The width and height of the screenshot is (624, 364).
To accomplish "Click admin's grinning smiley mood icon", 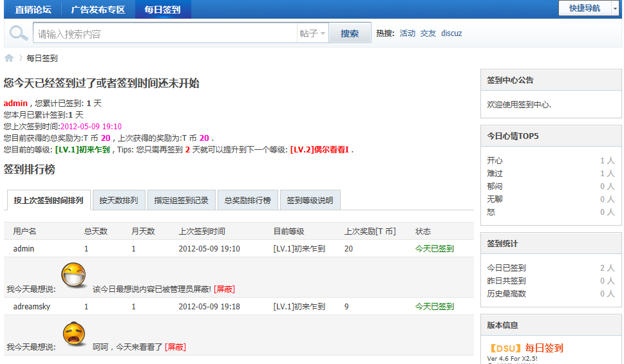I will [x=73, y=275].
